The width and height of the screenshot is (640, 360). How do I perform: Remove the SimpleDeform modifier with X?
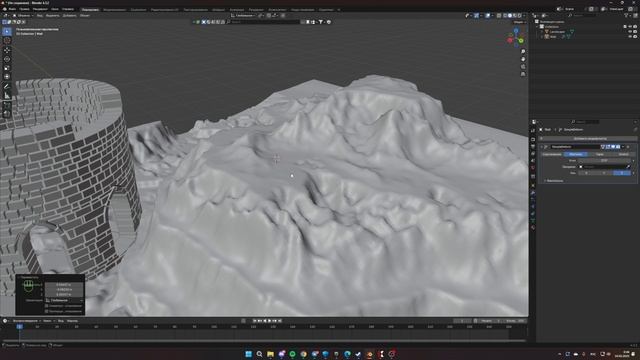pyautogui.click(x=628, y=147)
